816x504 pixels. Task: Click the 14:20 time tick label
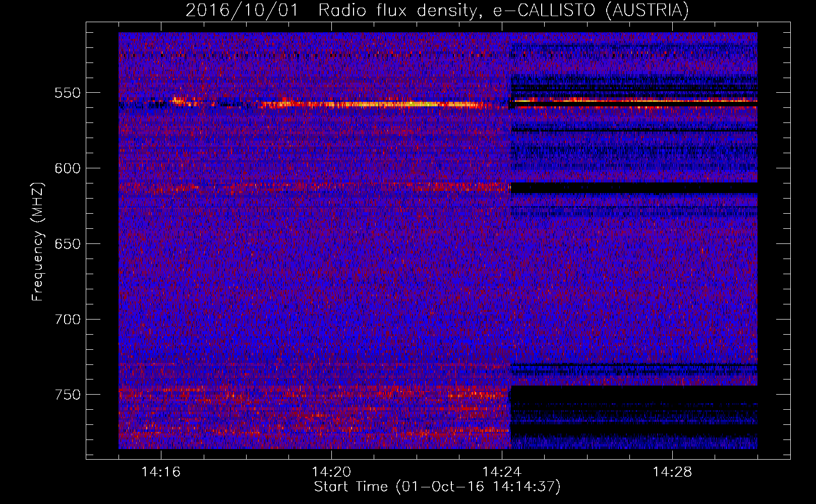pyautogui.click(x=331, y=472)
